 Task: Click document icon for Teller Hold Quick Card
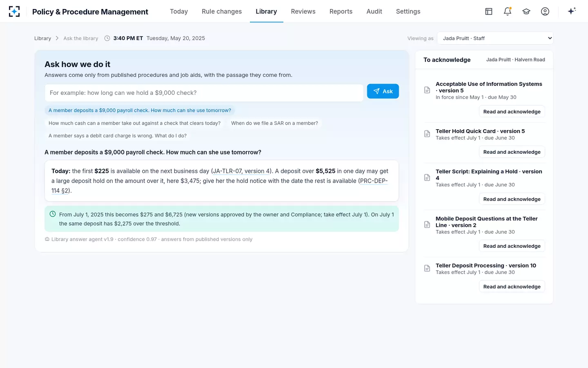pyautogui.click(x=427, y=134)
